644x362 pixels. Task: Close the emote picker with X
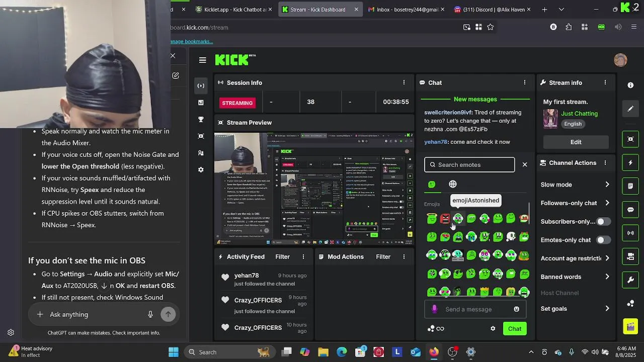(x=525, y=164)
